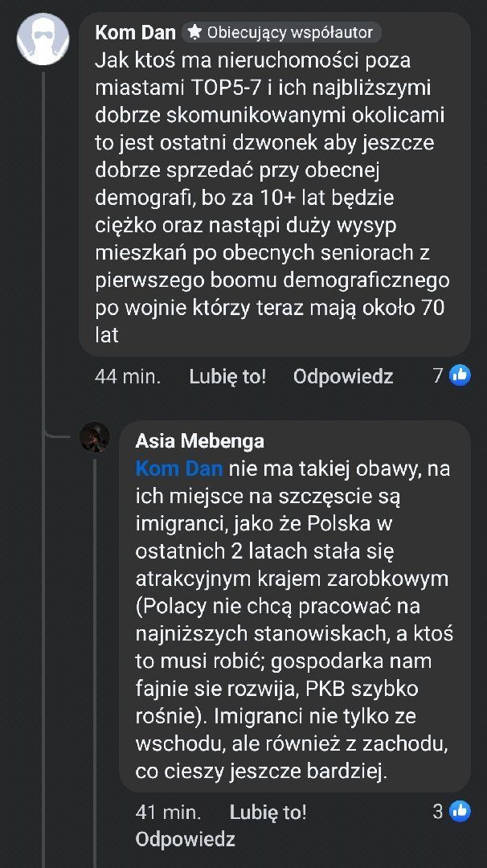Open blue thumbs-up reactions on Asia's reply

(x=460, y=811)
